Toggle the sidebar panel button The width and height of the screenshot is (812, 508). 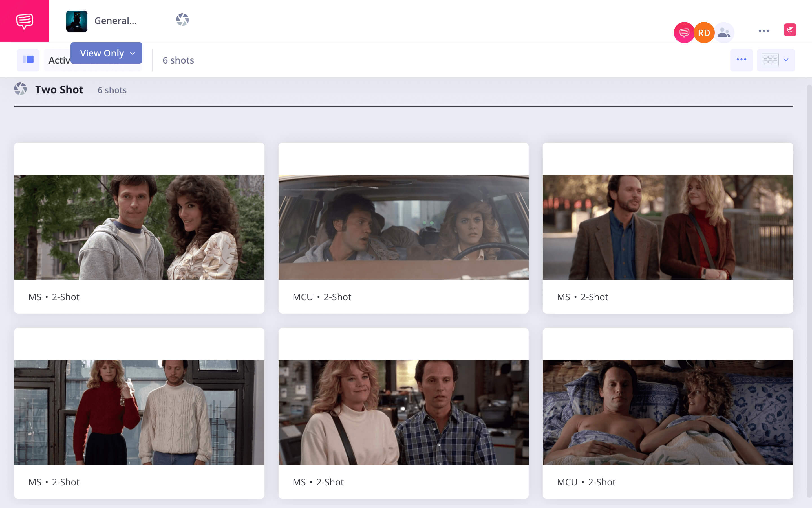pos(28,60)
